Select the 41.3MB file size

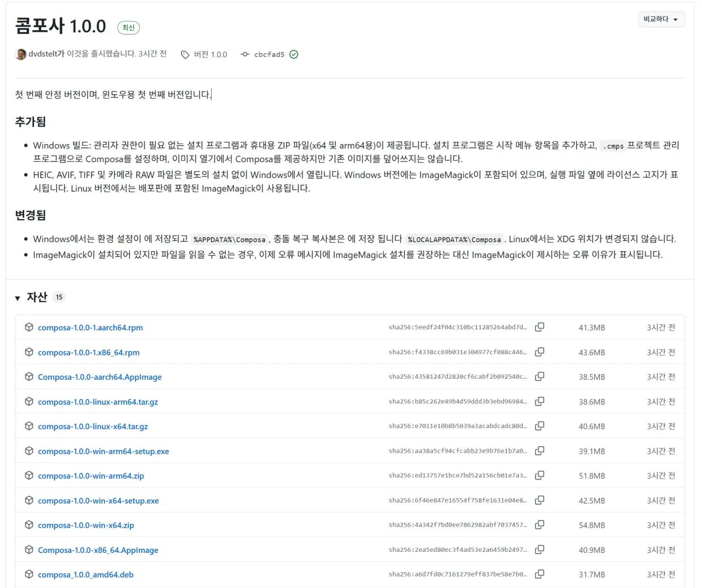tap(592, 328)
